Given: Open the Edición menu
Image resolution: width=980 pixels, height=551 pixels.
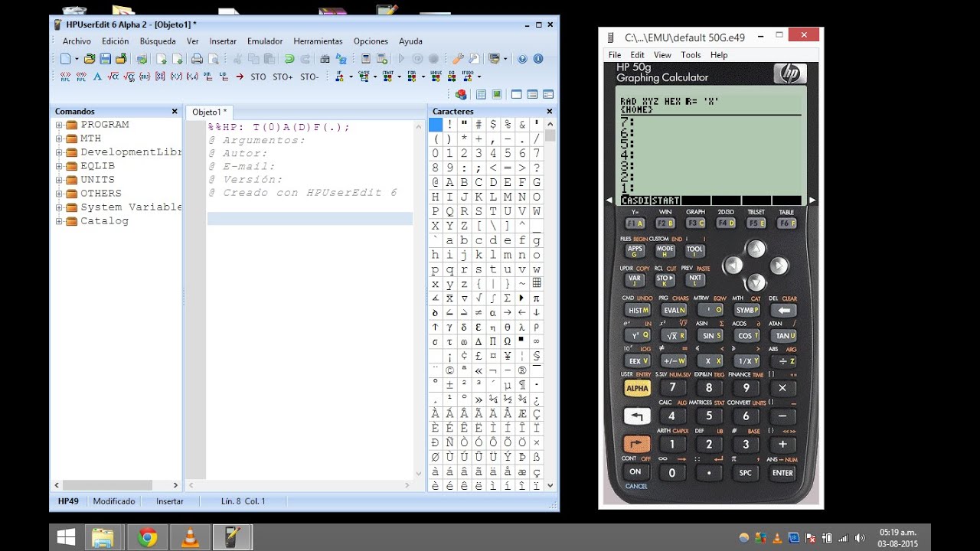Looking at the screenshot, I should coord(115,41).
